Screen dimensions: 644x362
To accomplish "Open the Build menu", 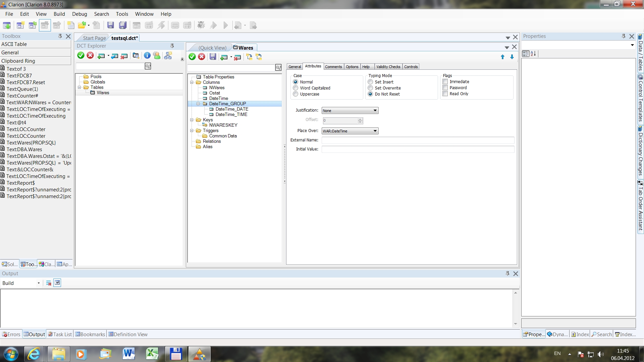I will coord(59,14).
